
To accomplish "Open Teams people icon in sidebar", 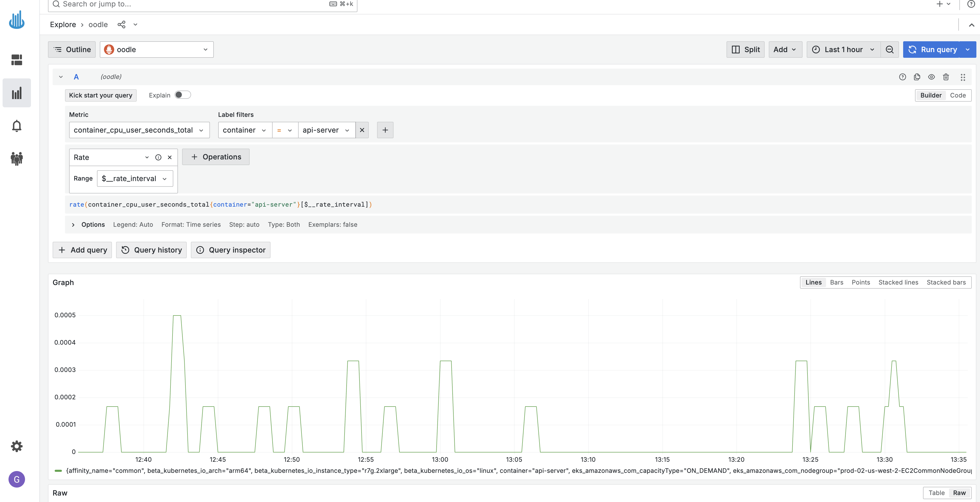I will [x=17, y=158].
